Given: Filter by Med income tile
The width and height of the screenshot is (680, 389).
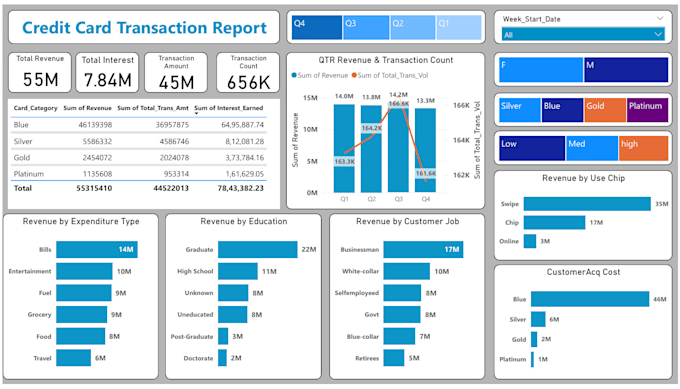Looking at the screenshot, I should point(592,148).
